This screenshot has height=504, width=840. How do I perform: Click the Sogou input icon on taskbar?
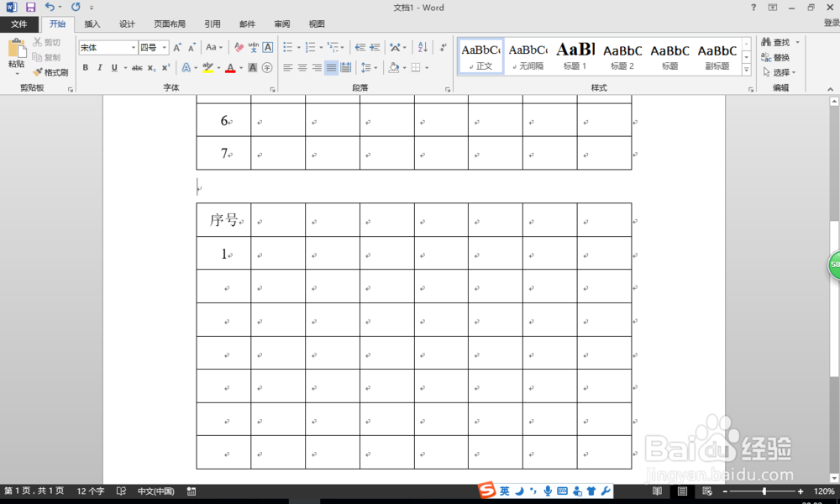click(487, 491)
